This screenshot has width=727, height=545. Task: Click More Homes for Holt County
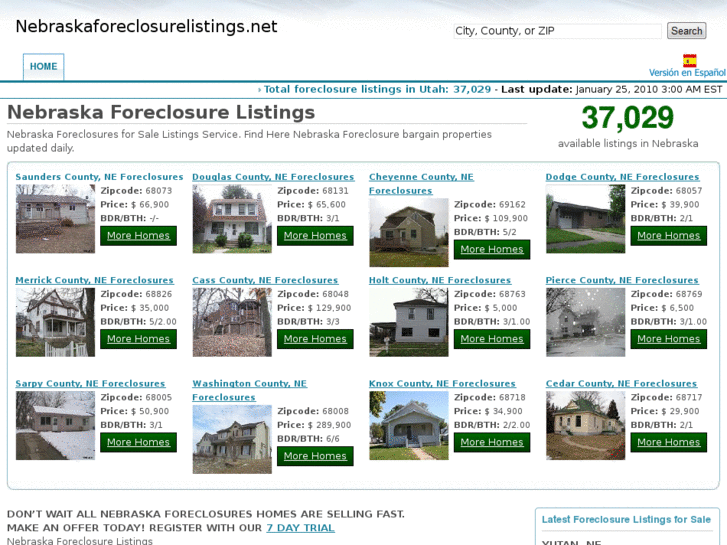pyautogui.click(x=492, y=339)
